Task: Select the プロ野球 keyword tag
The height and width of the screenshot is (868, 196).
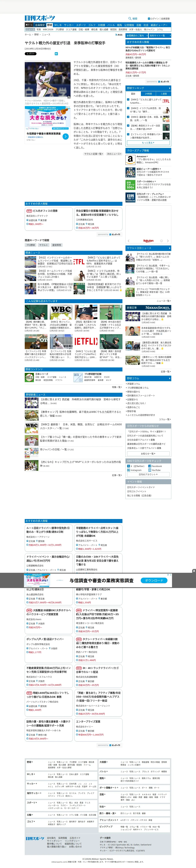Action: point(31,245)
